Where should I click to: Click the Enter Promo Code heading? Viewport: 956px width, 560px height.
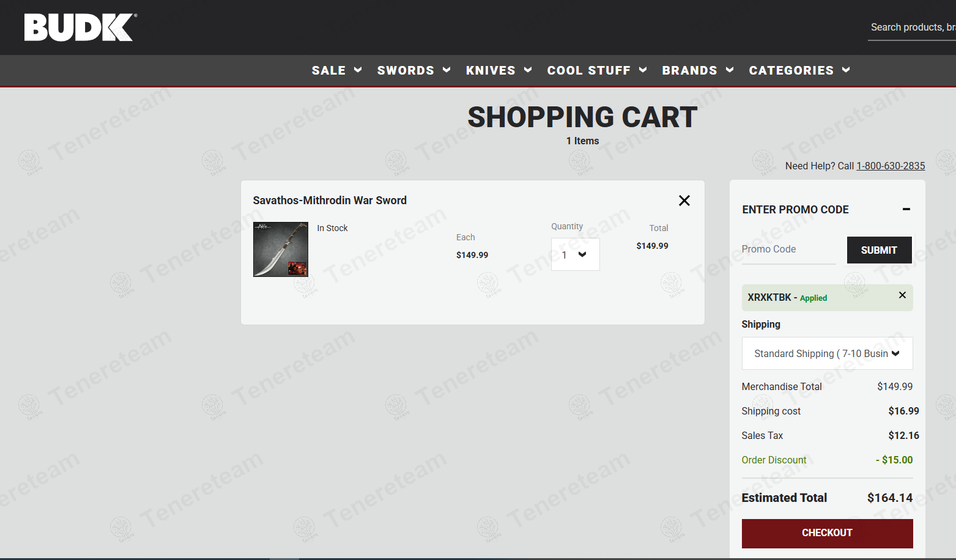(795, 210)
